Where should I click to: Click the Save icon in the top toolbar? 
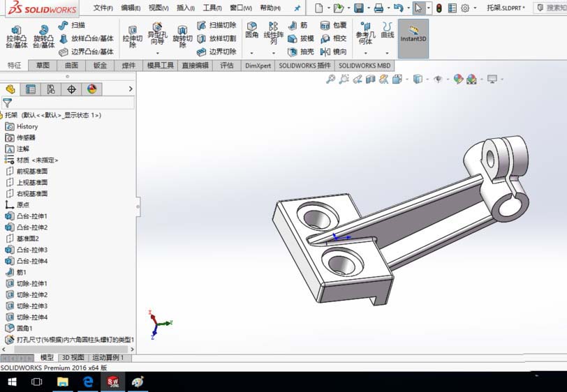click(359, 8)
